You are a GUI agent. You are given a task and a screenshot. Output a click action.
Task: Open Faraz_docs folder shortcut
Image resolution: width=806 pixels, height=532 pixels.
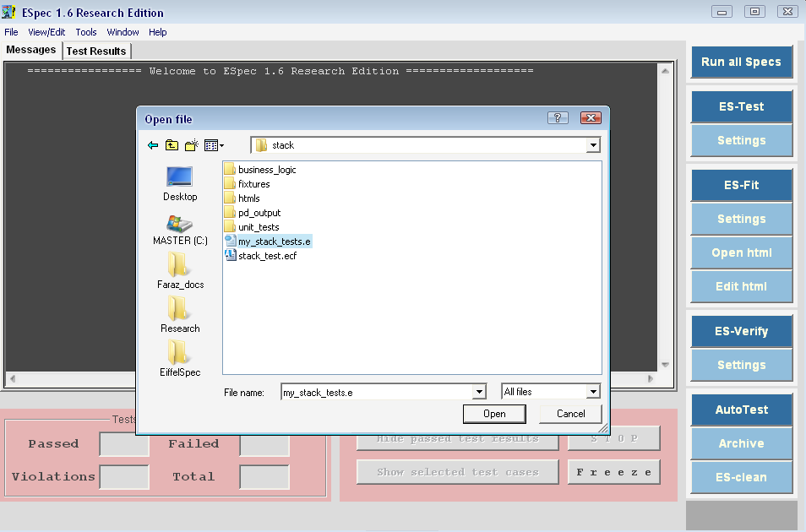(180, 271)
